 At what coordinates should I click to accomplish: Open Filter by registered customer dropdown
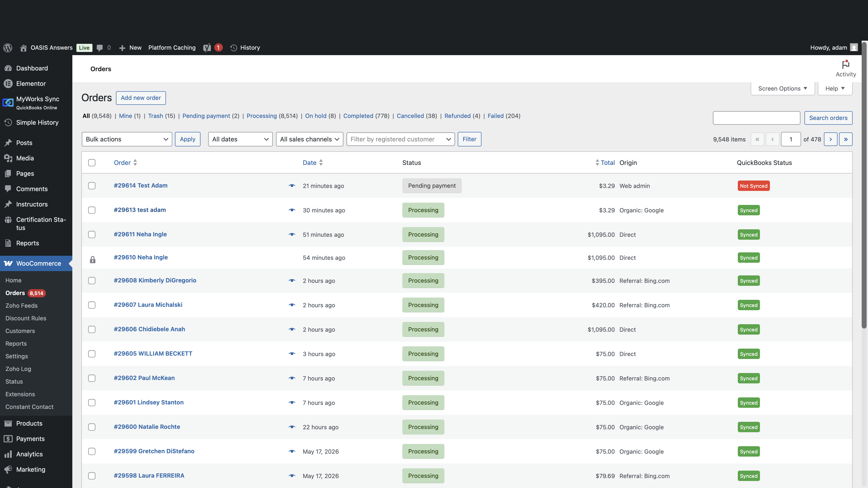[400, 139]
